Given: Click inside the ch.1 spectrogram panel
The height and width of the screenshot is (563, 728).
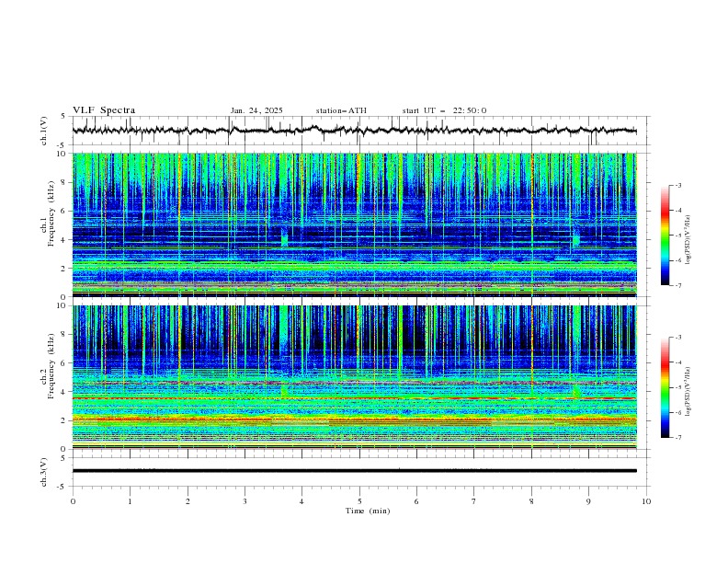Looking at the screenshot, I should [355, 224].
